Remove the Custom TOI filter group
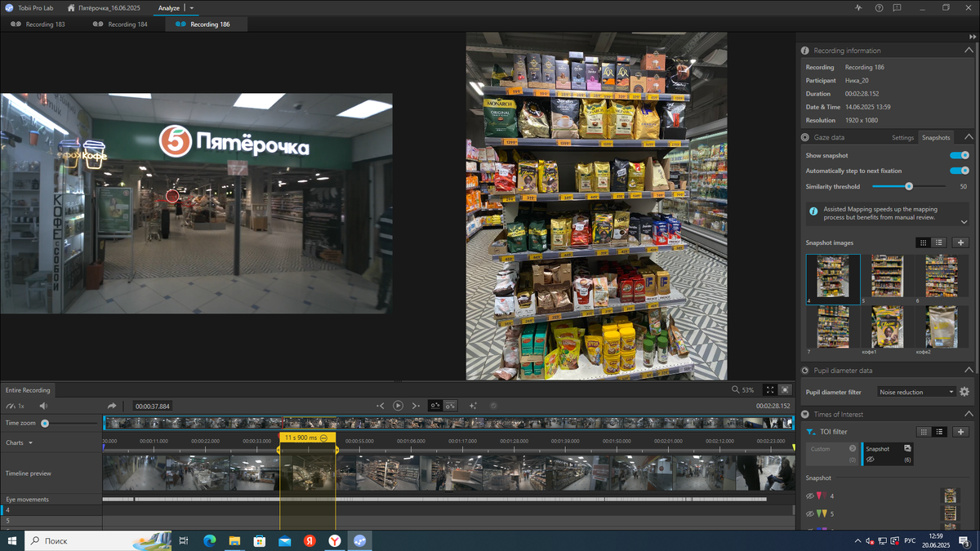 point(853,448)
